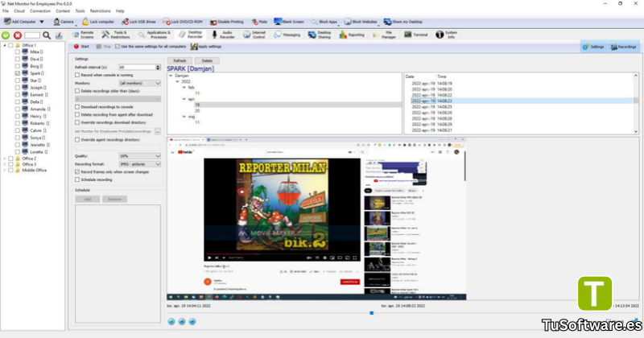
Task: Click Share my Desktop
Action: click(x=403, y=22)
